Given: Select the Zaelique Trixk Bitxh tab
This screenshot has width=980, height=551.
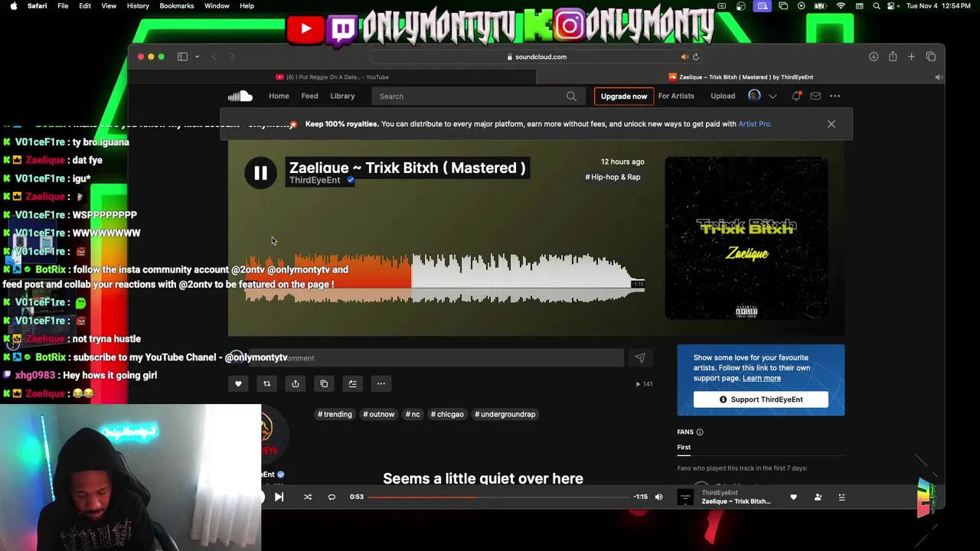Looking at the screenshot, I should tap(740, 77).
